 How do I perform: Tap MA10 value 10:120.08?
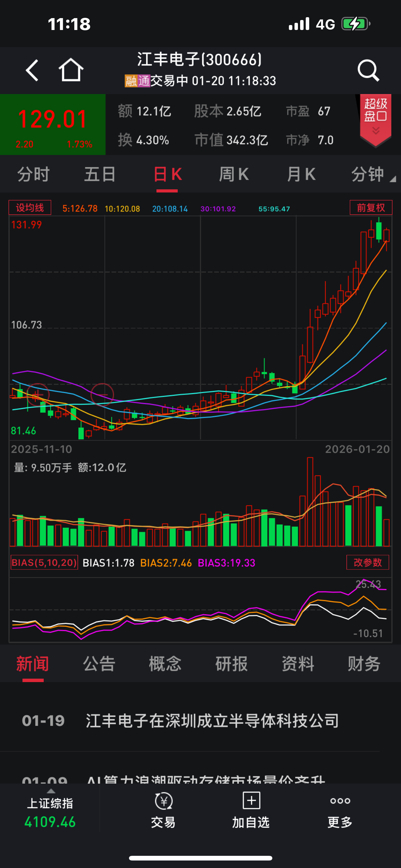click(122, 209)
